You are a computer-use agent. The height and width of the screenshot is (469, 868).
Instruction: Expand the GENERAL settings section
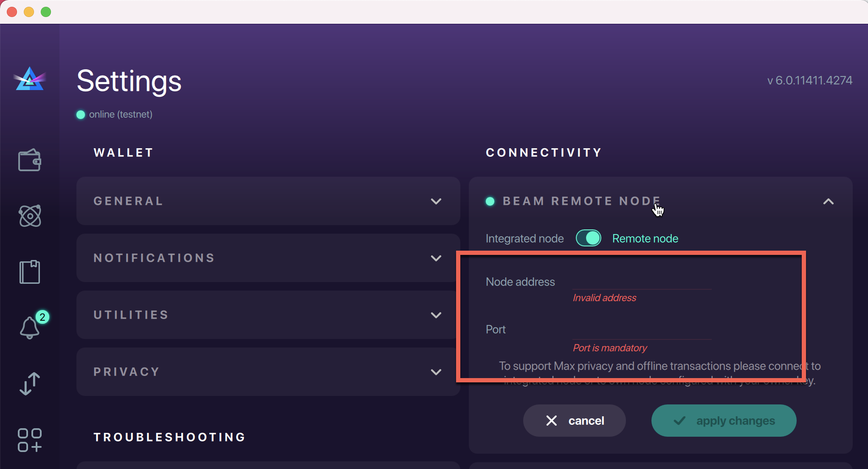tap(436, 201)
